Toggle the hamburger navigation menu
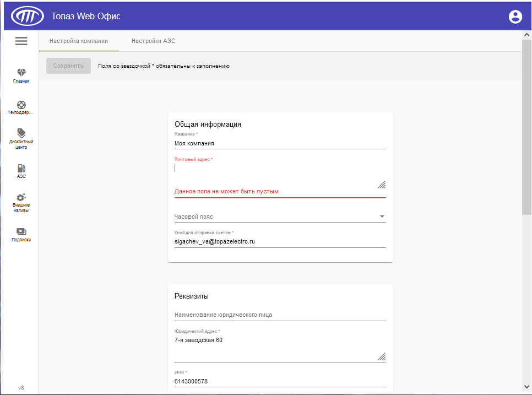Image resolution: width=532 pixels, height=395 pixels. click(x=21, y=41)
